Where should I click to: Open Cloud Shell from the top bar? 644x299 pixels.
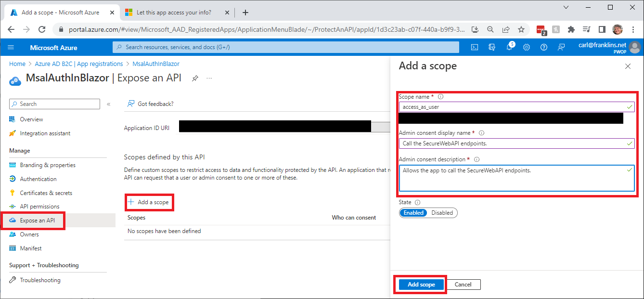tap(475, 47)
